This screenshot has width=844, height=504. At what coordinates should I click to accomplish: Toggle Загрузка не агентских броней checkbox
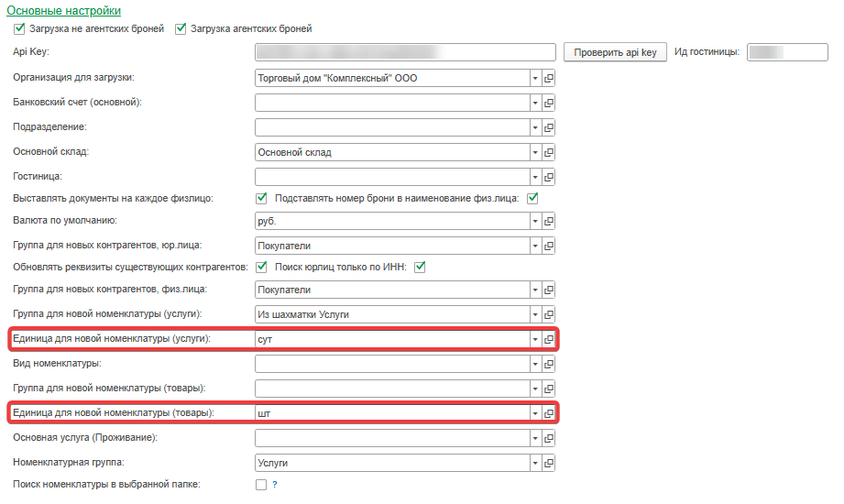[19, 28]
